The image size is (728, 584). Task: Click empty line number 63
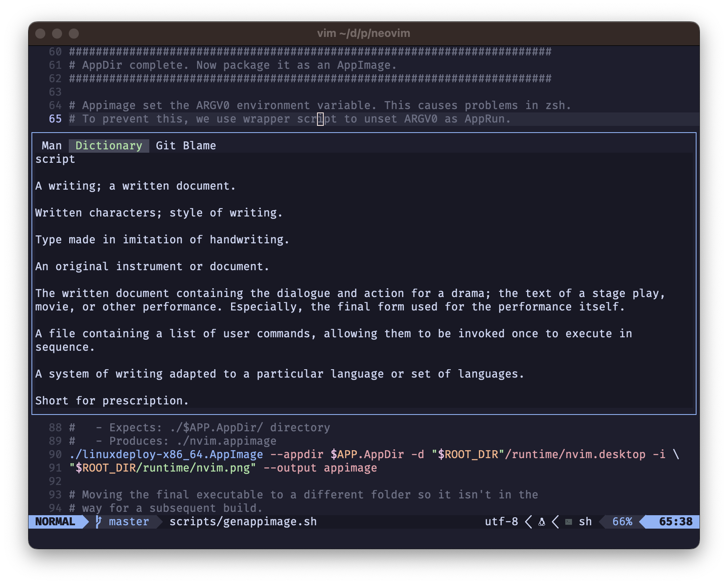pyautogui.click(x=55, y=92)
